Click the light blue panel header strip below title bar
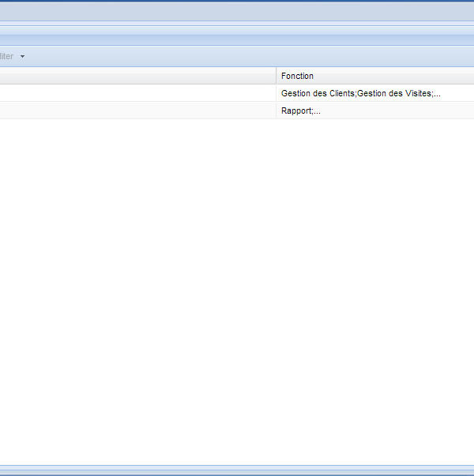This screenshot has width=474, height=476. point(237,39)
